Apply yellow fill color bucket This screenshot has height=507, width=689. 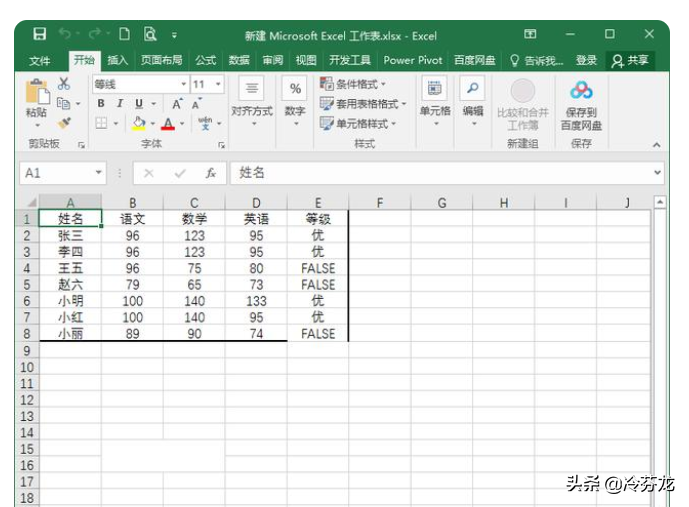pos(139,123)
